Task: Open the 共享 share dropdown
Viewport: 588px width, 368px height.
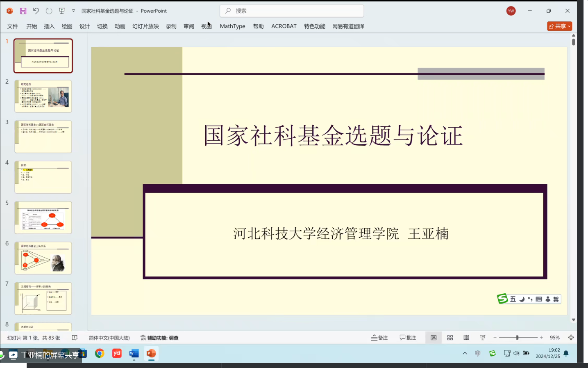Action: point(559,26)
